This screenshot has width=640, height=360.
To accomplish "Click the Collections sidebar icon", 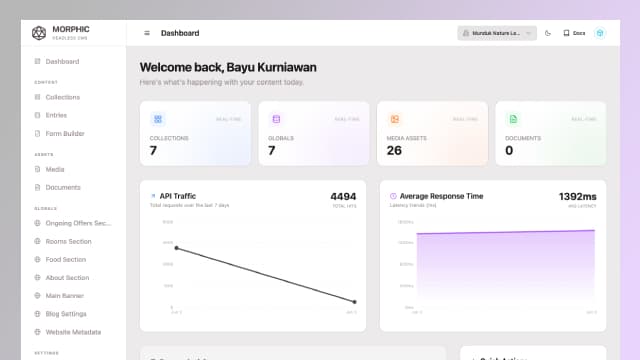I will click(38, 97).
